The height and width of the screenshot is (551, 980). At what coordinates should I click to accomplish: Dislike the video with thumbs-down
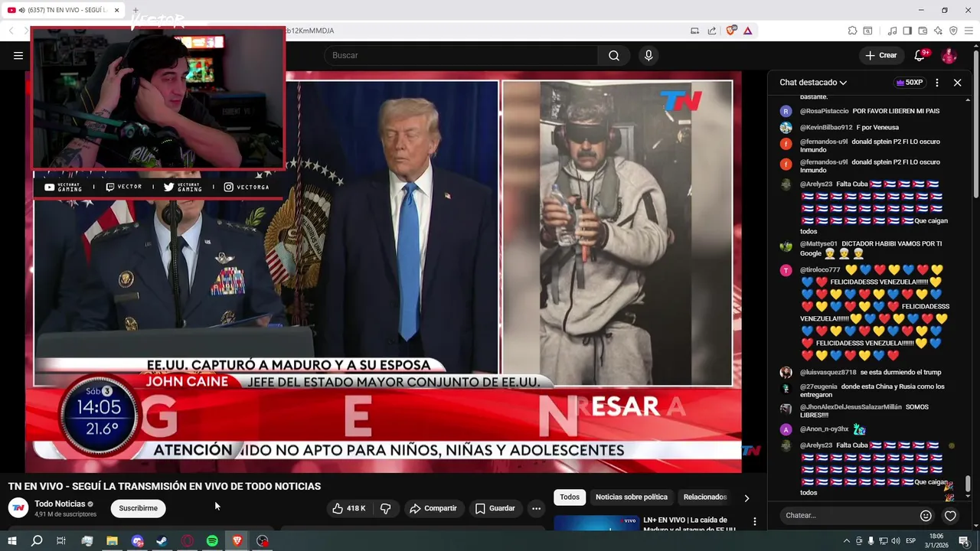(x=385, y=508)
